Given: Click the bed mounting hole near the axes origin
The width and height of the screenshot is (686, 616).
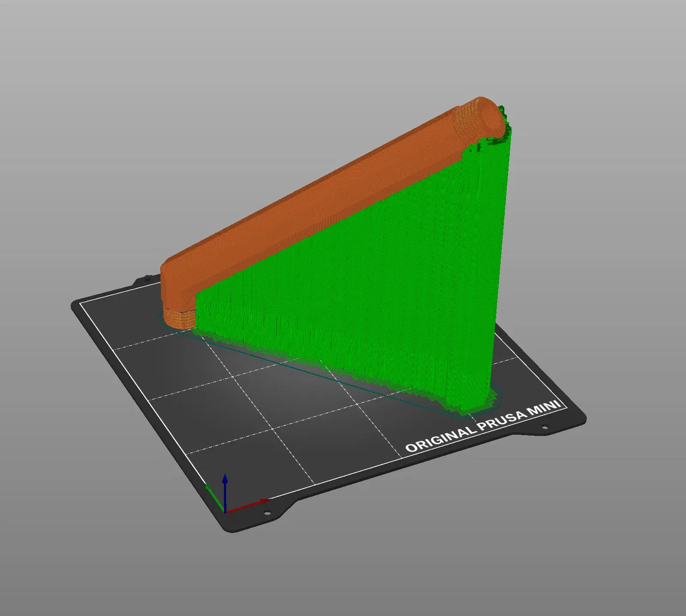Looking at the screenshot, I should [267, 513].
